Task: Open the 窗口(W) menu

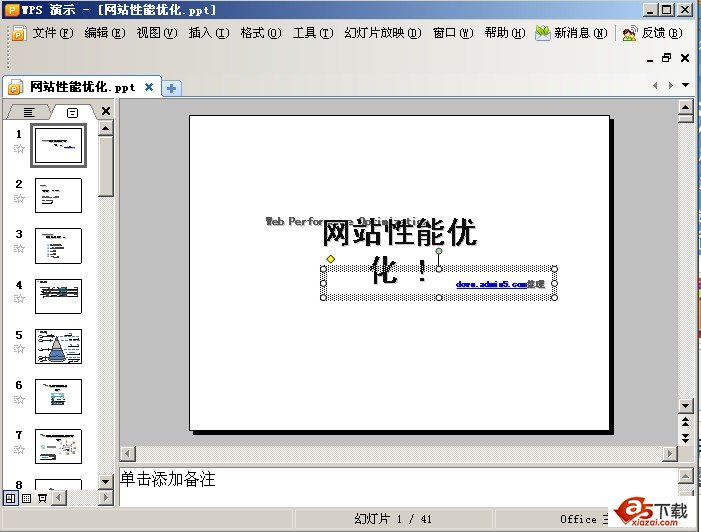Action: pyautogui.click(x=453, y=33)
